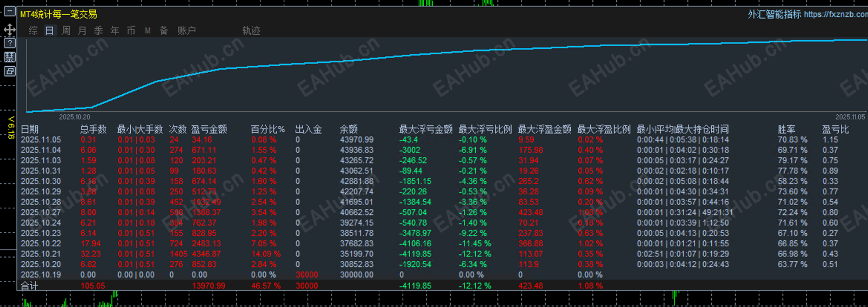Click the overlapping-windows restore icon

coord(10,71)
